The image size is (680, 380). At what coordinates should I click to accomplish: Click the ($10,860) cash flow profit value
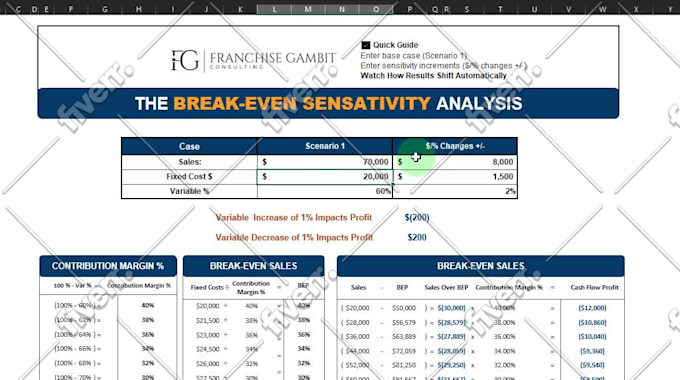click(x=592, y=323)
